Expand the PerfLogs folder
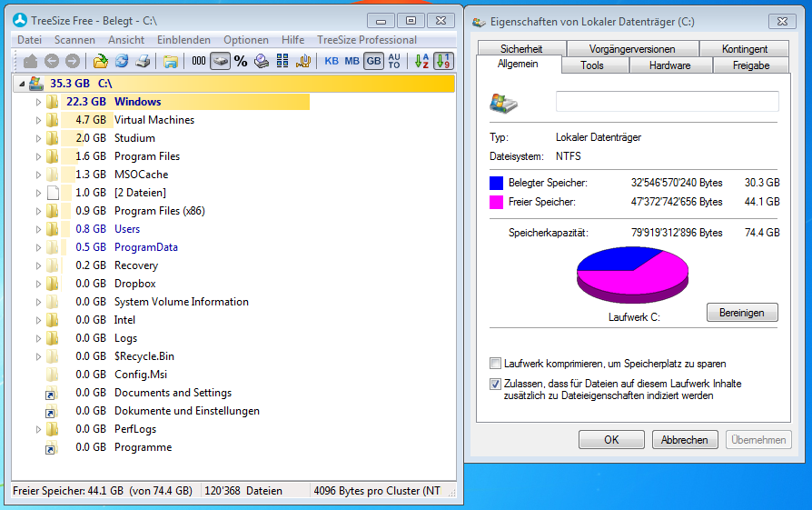 pos(38,429)
